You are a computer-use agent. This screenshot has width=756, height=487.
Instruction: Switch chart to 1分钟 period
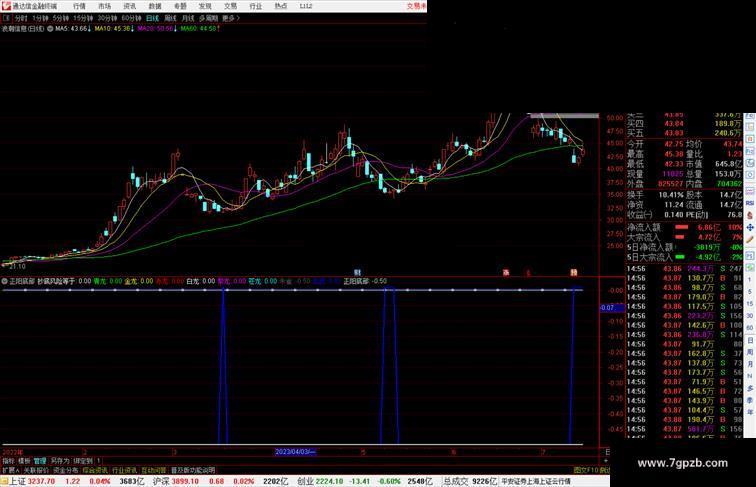point(40,18)
